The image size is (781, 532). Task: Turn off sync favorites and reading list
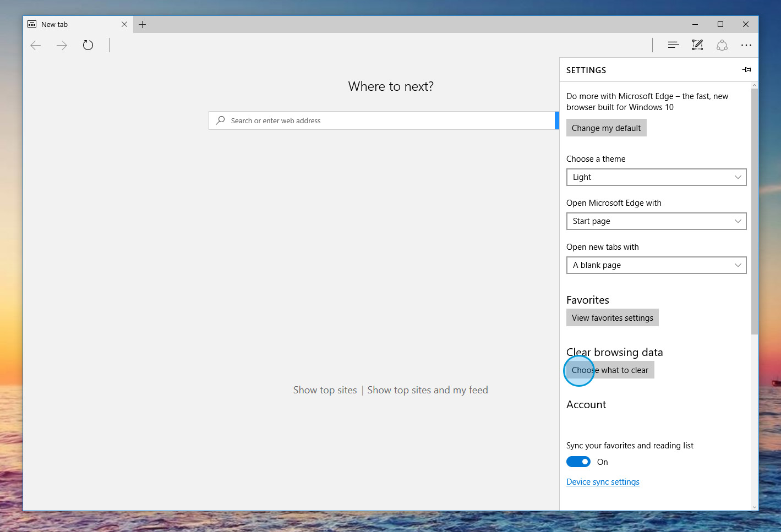pyautogui.click(x=578, y=462)
